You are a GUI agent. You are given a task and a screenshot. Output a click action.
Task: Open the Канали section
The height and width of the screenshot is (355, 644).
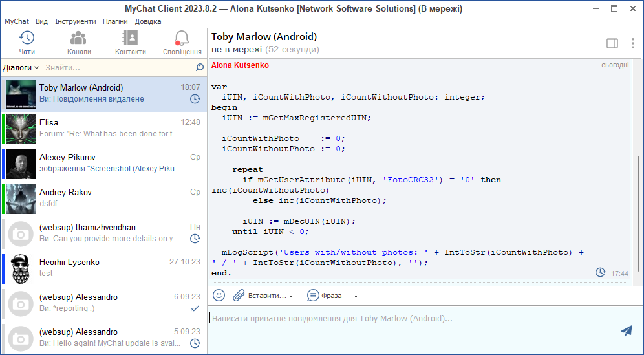(x=79, y=43)
